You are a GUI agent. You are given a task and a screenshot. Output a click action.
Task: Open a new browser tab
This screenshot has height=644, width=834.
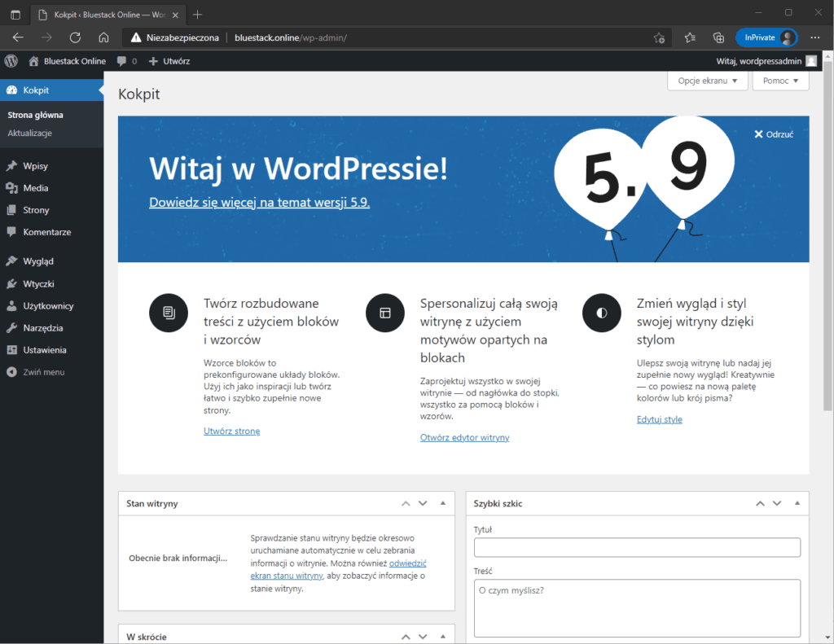(197, 15)
